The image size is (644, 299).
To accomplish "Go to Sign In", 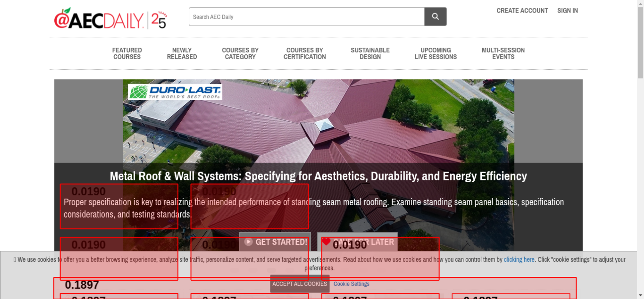I will (567, 11).
